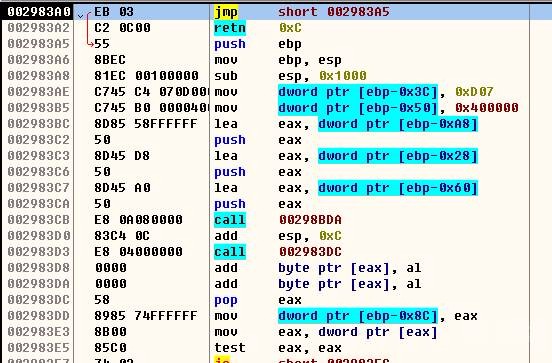
Task: Click operand 'dword ptr [ebp-0xA8]'
Action: pyautogui.click(x=398, y=124)
